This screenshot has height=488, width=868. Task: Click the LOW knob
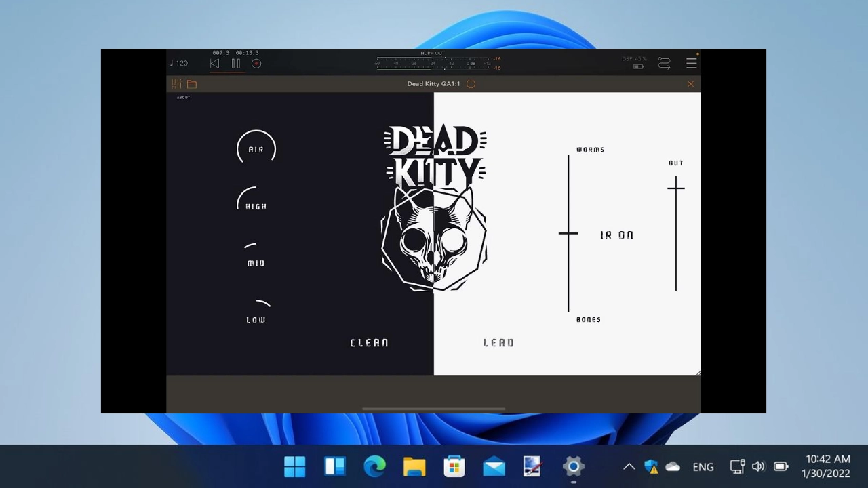coord(256,312)
